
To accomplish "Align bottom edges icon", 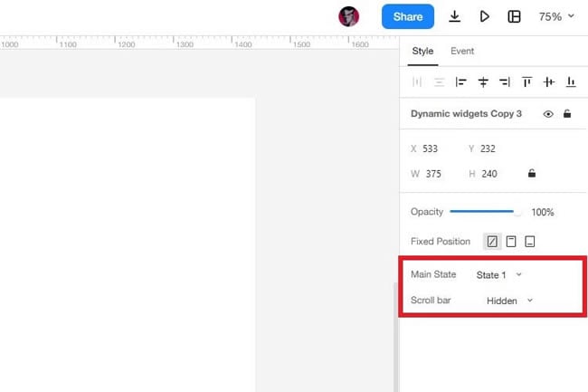I will (571, 81).
